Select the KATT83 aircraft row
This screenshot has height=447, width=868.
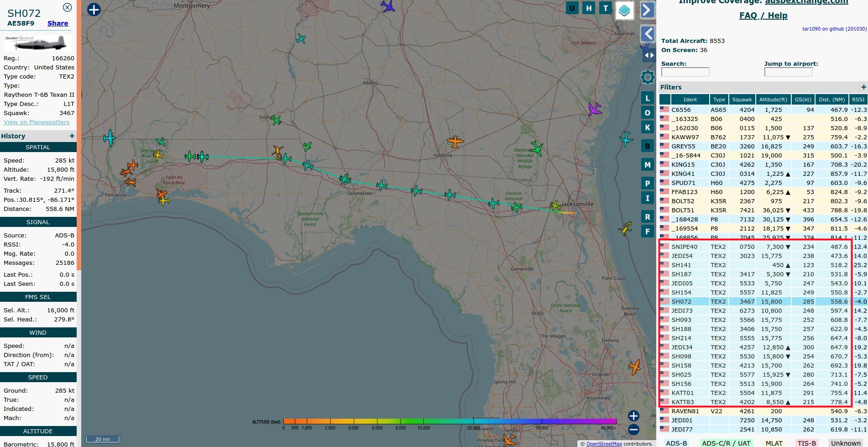763,402
